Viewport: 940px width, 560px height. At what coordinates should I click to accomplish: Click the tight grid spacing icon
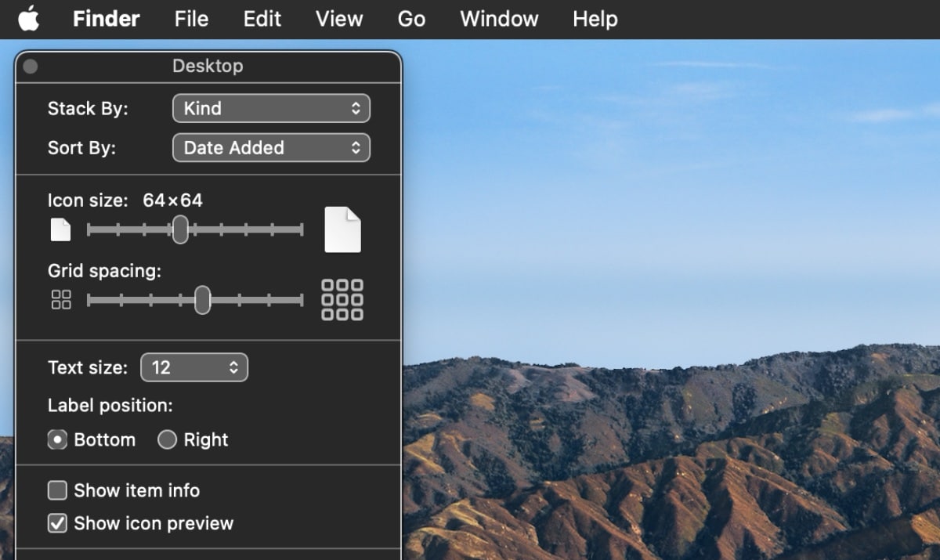tap(61, 300)
